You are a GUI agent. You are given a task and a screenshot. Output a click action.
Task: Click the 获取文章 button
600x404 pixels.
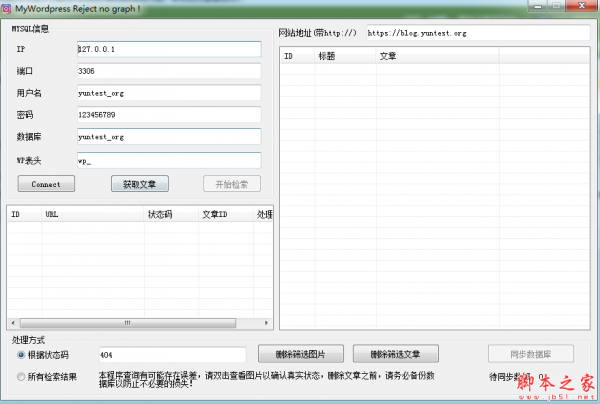[140, 184]
